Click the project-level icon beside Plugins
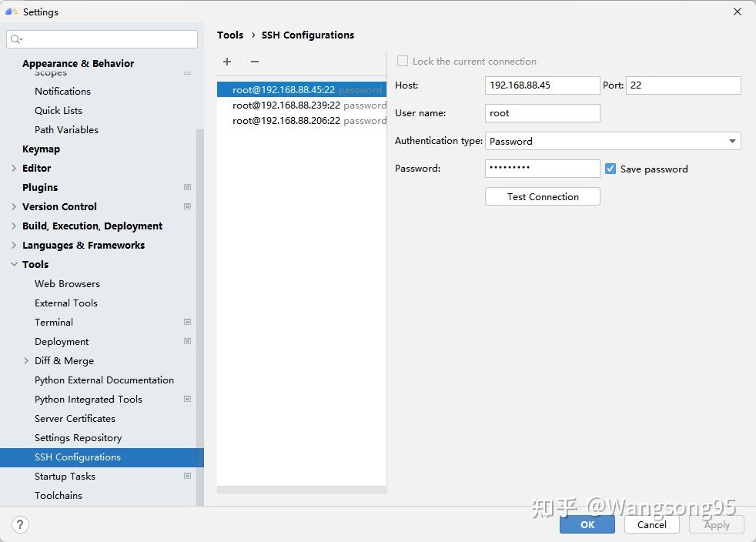Image resolution: width=756 pixels, height=542 pixels. 187,187
